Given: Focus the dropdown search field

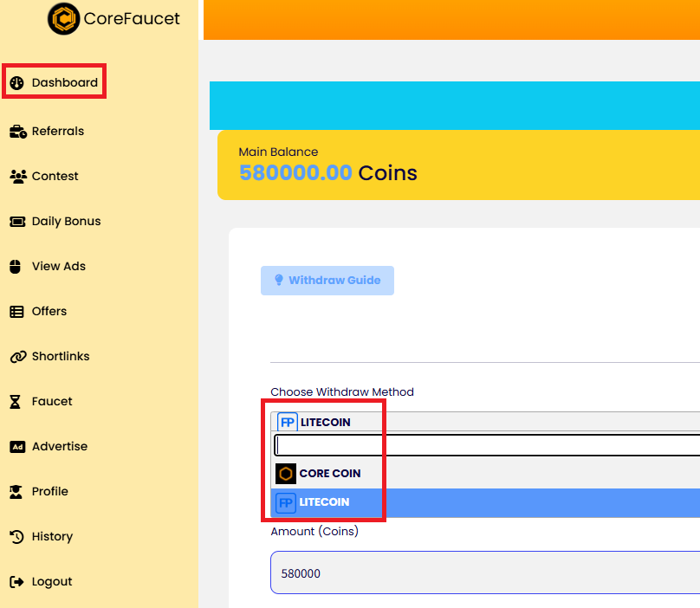Looking at the screenshot, I should click(487, 445).
